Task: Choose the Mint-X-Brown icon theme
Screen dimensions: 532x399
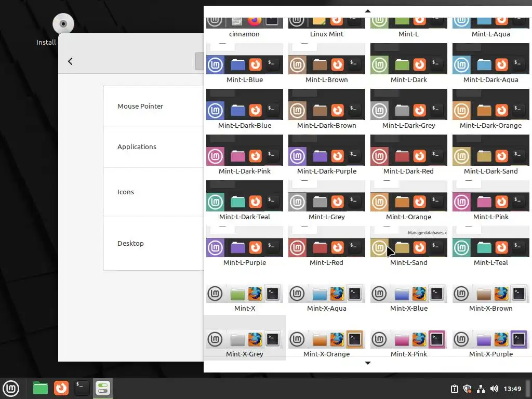Action: (490, 298)
